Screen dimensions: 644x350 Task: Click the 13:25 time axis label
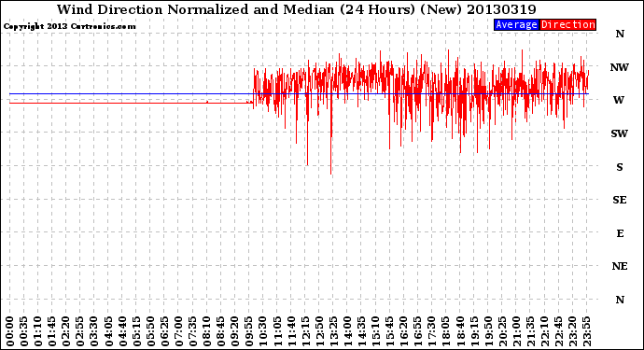[x=333, y=331]
